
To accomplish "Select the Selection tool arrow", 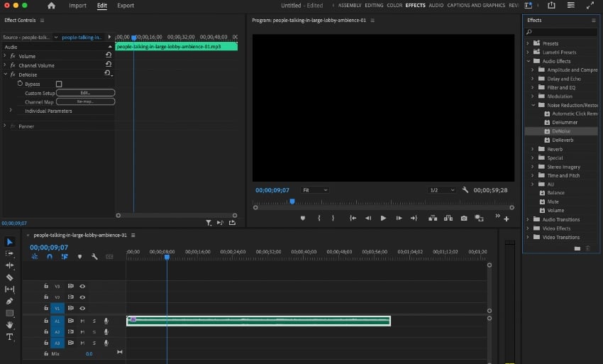I will tap(10, 242).
